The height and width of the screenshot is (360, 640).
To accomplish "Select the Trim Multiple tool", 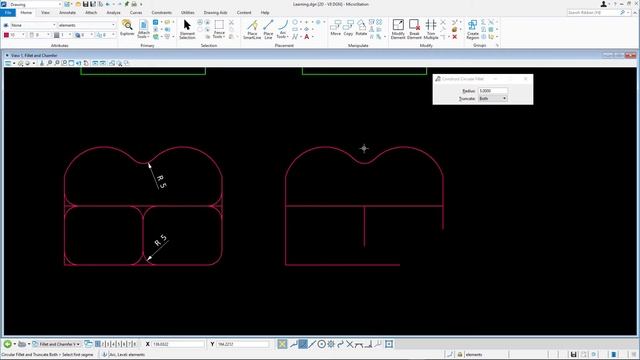I will click(x=431, y=29).
